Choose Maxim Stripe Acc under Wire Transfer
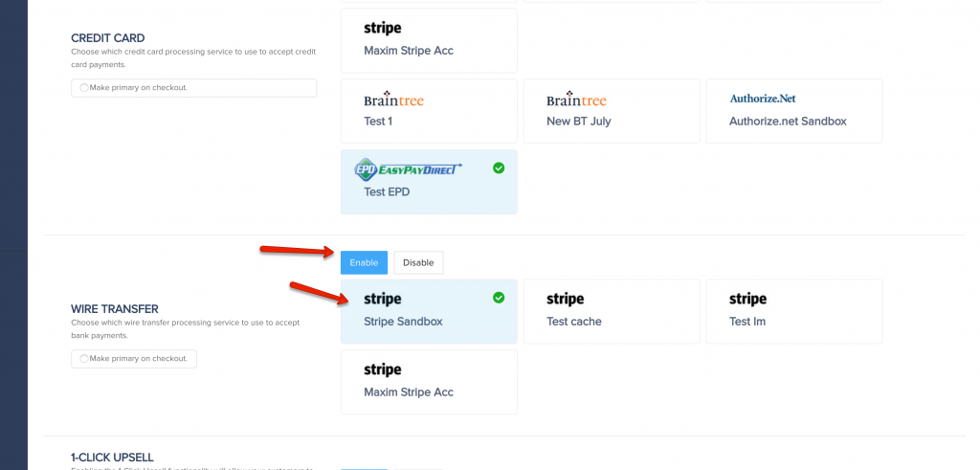This screenshot has width=980, height=470. click(x=429, y=382)
